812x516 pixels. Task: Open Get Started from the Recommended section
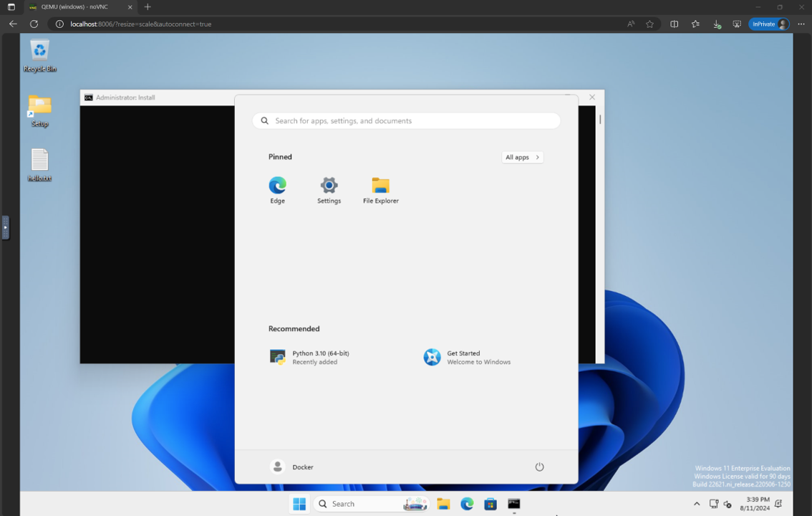462,357
